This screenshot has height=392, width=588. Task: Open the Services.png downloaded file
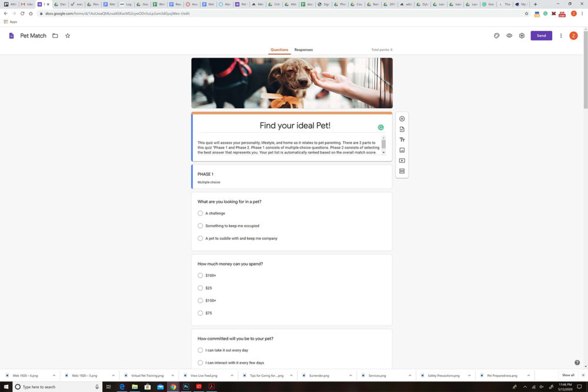(377, 376)
